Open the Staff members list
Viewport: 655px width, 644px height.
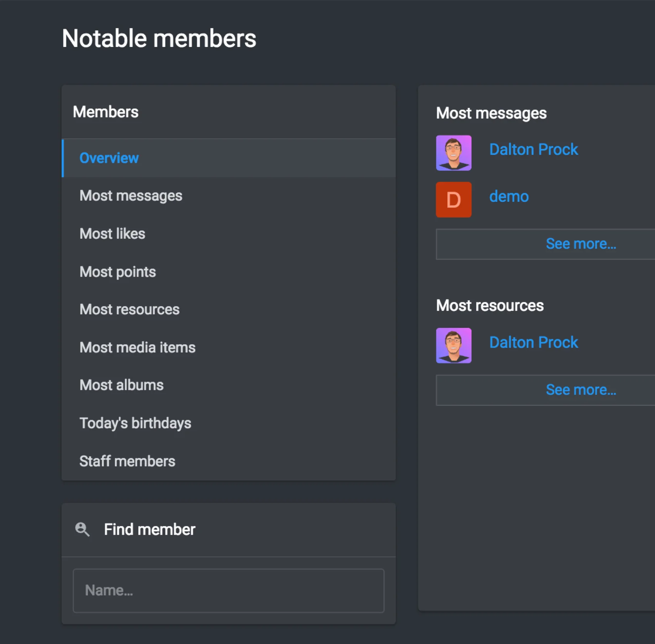coord(127,461)
